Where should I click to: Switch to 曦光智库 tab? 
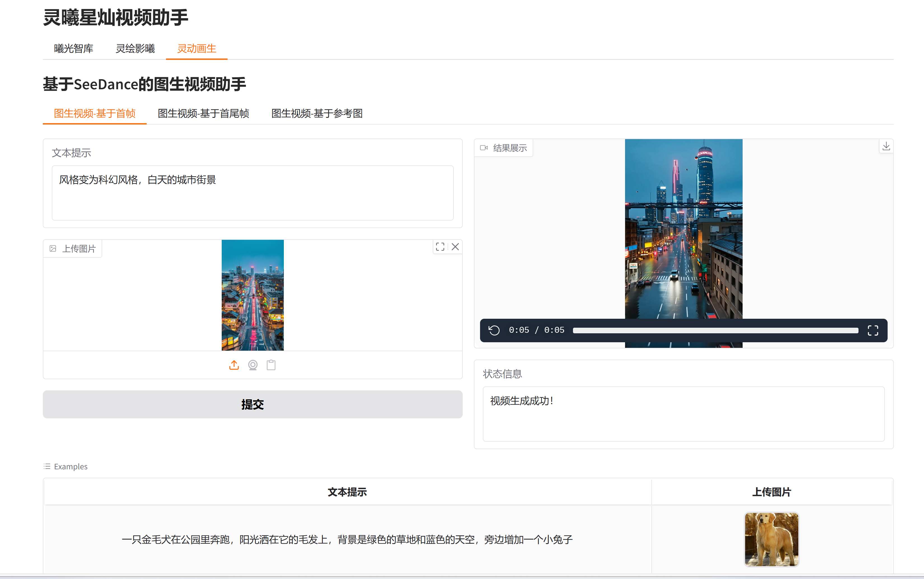(x=74, y=49)
